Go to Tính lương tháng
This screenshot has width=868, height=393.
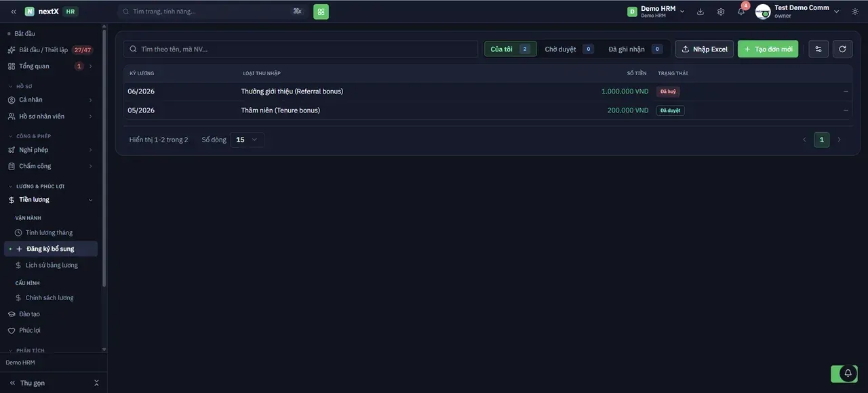pyautogui.click(x=49, y=232)
